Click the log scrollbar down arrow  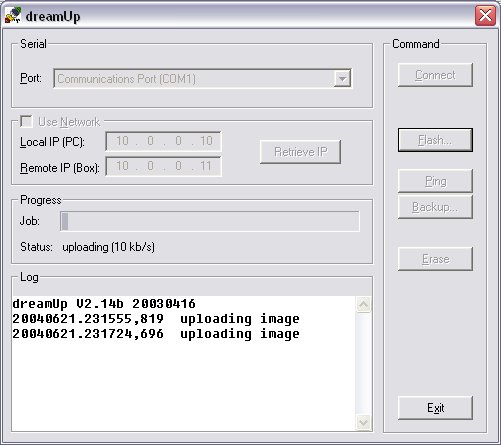[363, 423]
